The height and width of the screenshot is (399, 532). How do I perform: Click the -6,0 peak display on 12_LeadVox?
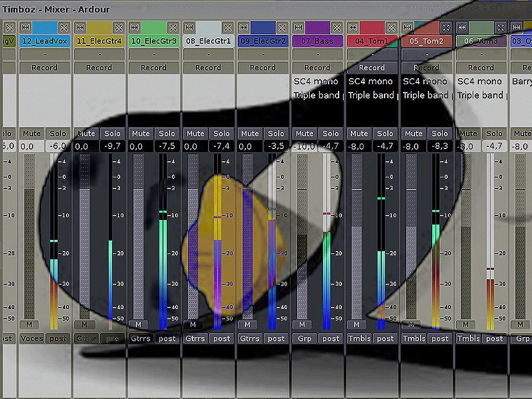(58, 146)
